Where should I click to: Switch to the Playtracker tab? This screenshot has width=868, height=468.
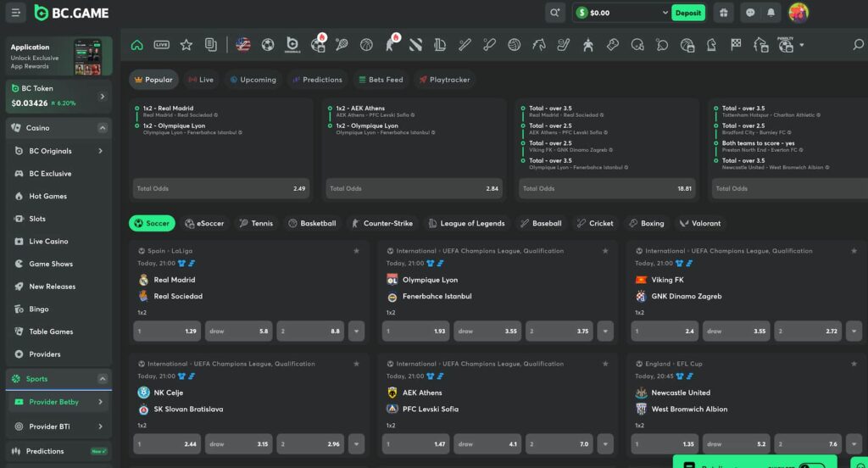point(444,80)
